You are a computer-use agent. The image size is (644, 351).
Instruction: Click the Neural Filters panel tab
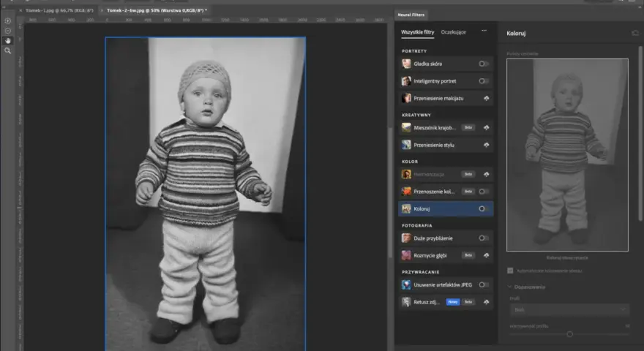(411, 15)
